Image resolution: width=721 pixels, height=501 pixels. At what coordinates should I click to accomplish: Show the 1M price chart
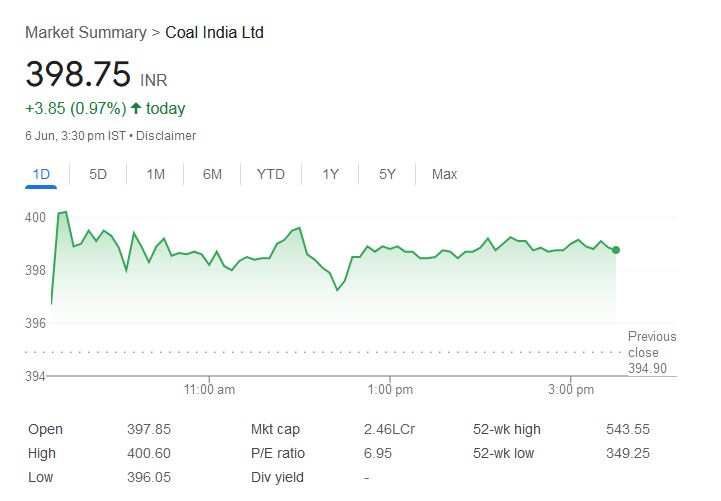[x=155, y=174]
